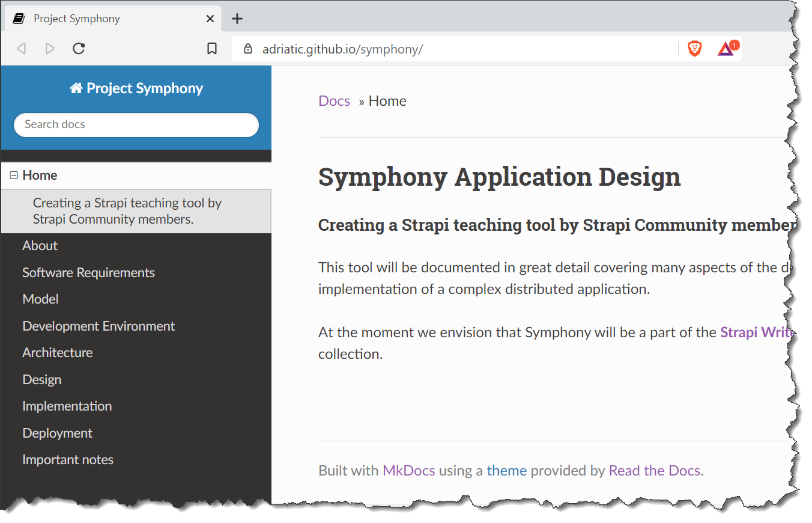
Task: Open Development Environment page
Action: [x=98, y=326]
